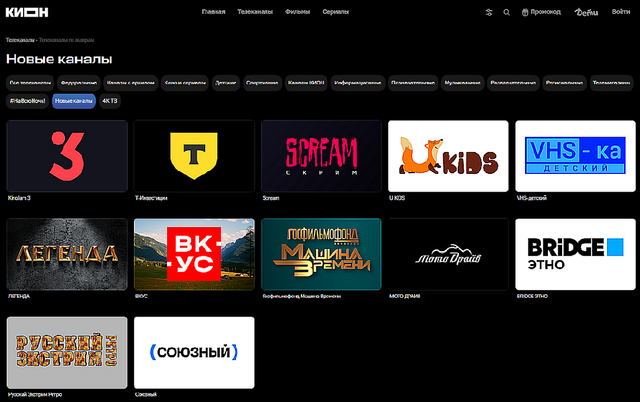Open the red 3 channel tile
Screen dimensions: 640x402
(67, 156)
